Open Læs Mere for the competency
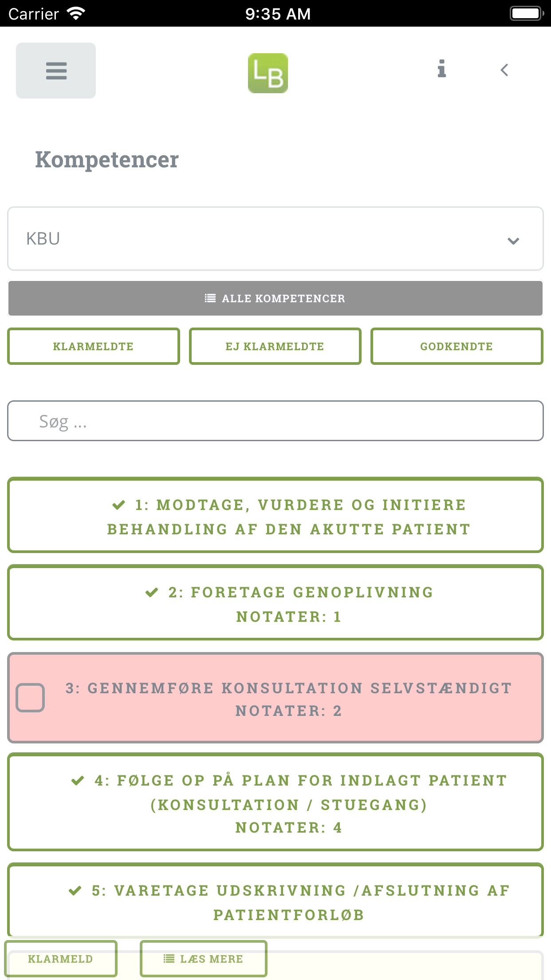 click(x=203, y=958)
